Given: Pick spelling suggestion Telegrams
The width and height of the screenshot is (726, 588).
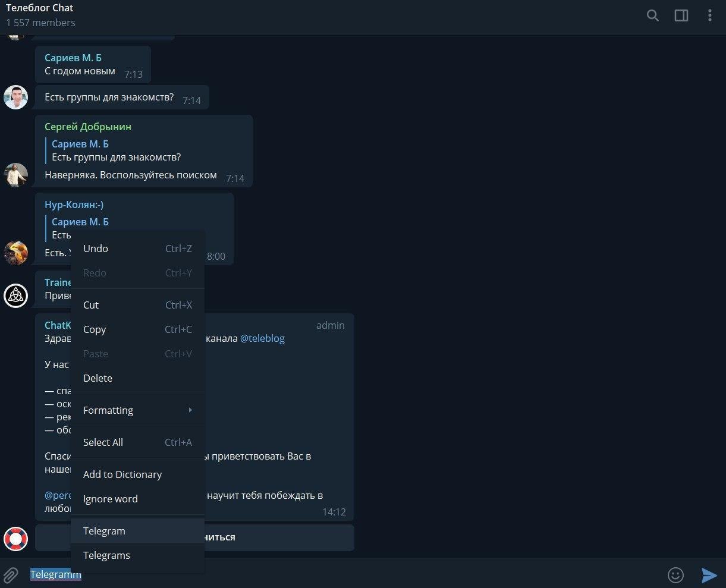Looking at the screenshot, I should click(137, 555).
